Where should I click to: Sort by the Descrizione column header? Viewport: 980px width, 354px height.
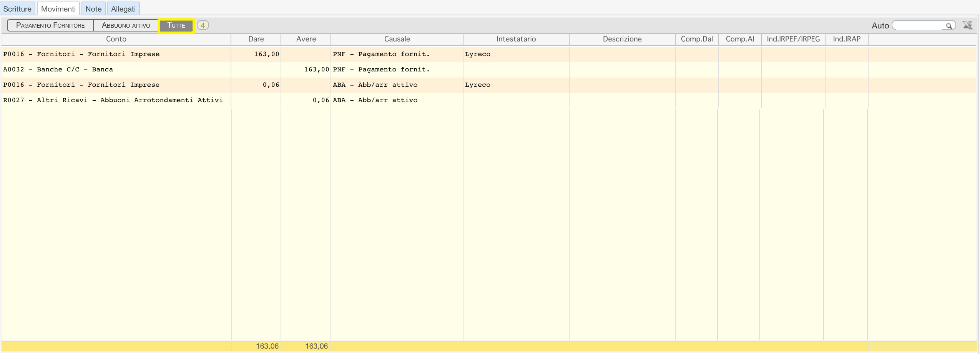coord(622,39)
